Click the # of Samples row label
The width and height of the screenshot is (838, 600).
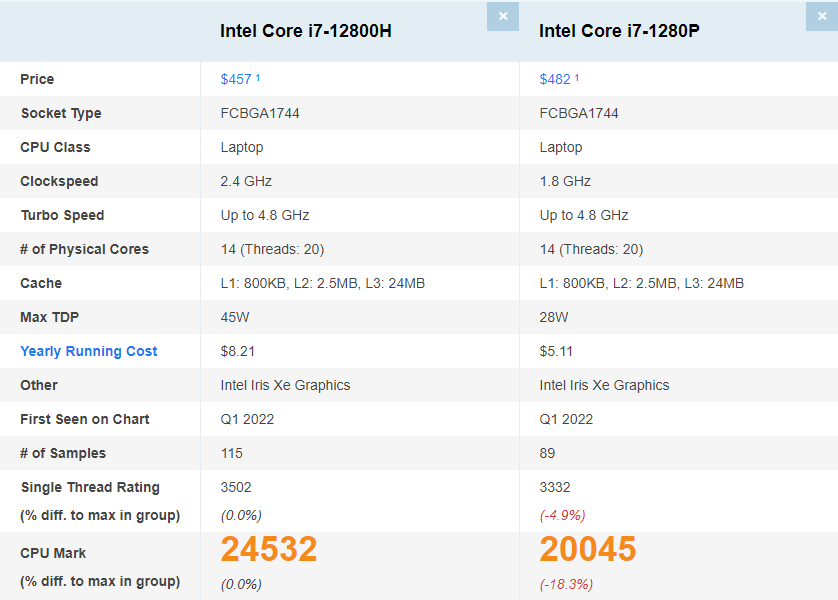pos(53,453)
